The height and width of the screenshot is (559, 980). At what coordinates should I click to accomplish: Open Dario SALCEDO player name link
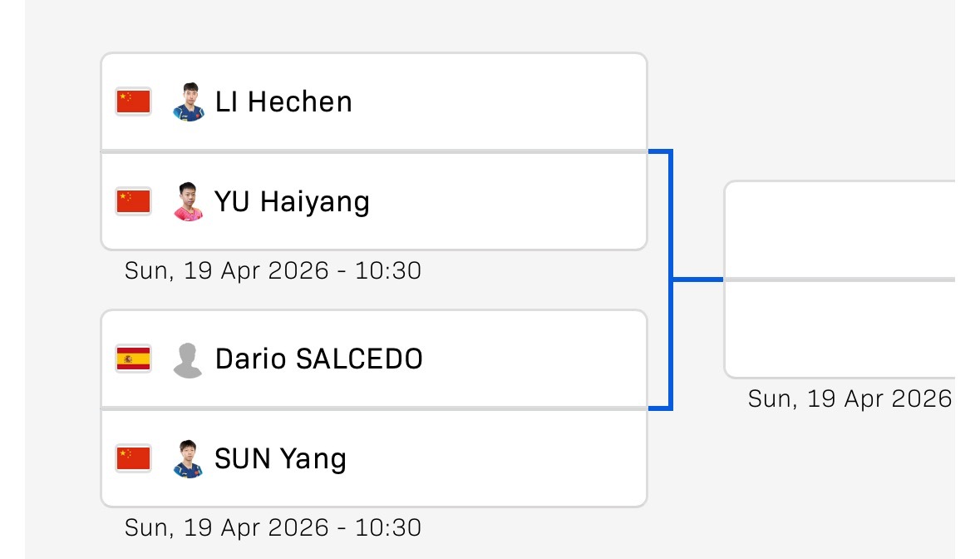pos(318,359)
